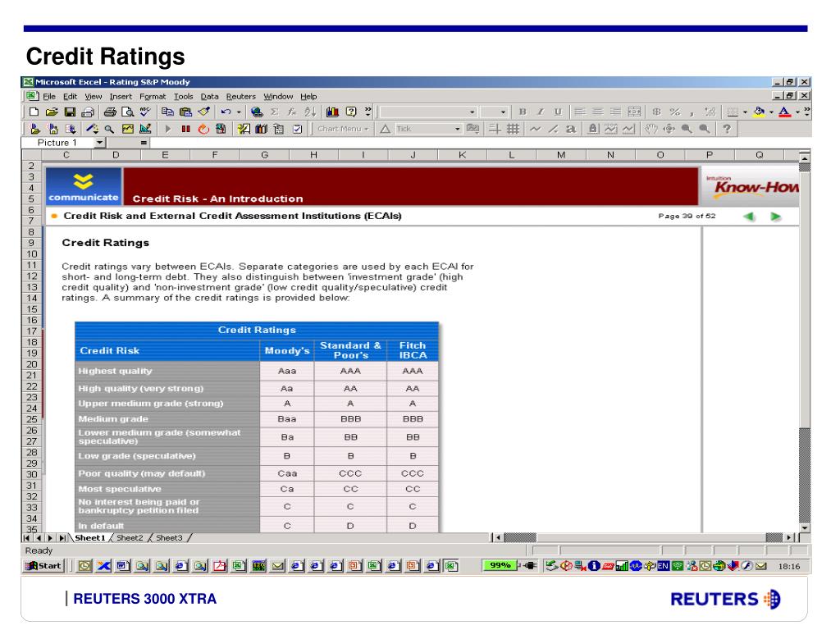Toggle left text alignment

pos(580,112)
